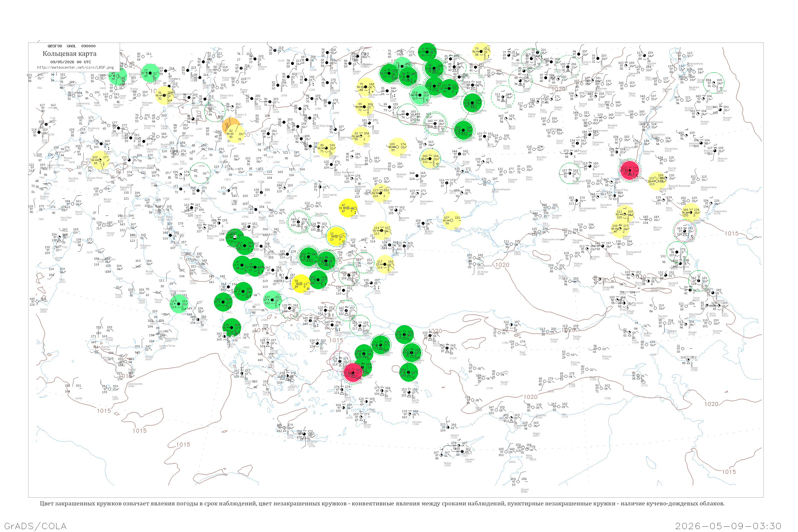
Task: Click the "Samos" station label
Action: (347, 398)
